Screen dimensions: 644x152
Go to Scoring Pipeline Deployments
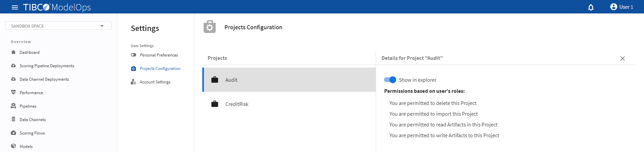tap(47, 66)
